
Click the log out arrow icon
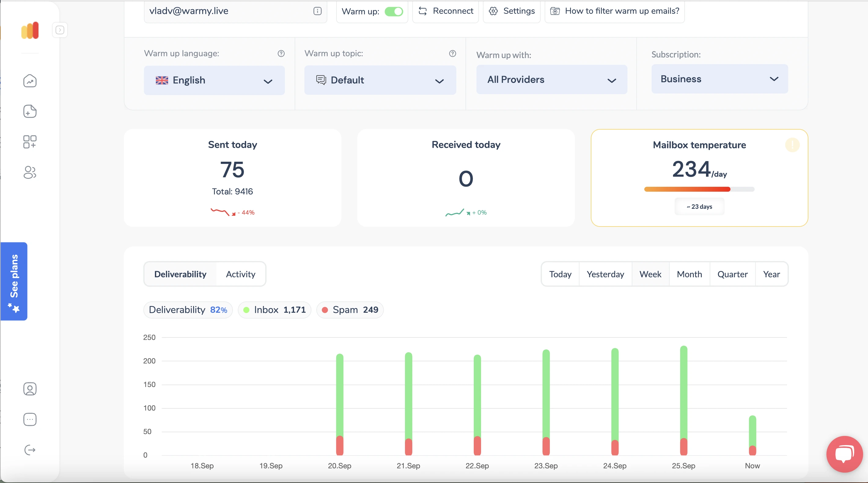point(30,450)
